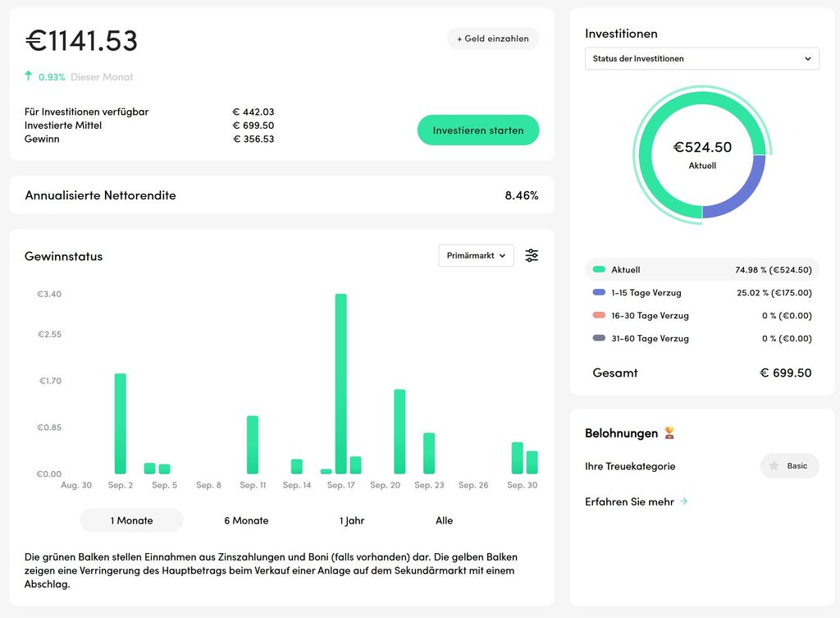Click the blue segment of the donut chart
Image resolution: width=840 pixels, height=618 pixels.
[742, 194]
